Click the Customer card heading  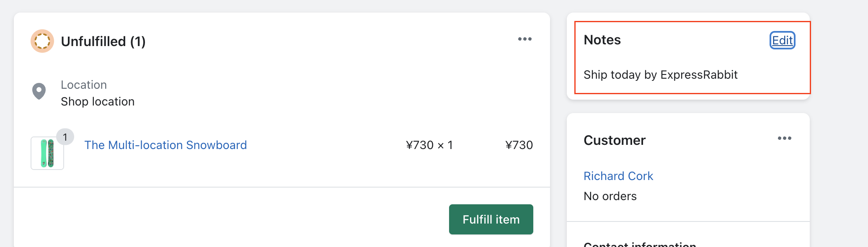pos(615,140)
